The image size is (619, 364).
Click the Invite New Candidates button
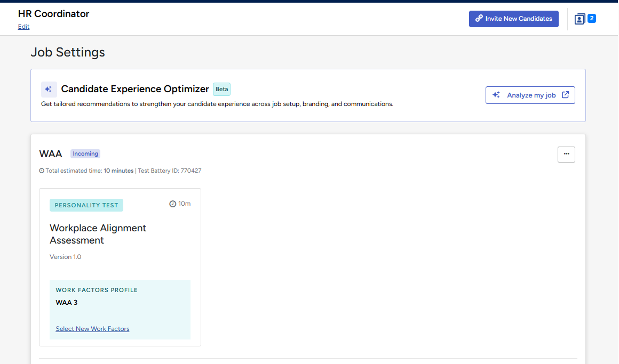pos(513,19)
